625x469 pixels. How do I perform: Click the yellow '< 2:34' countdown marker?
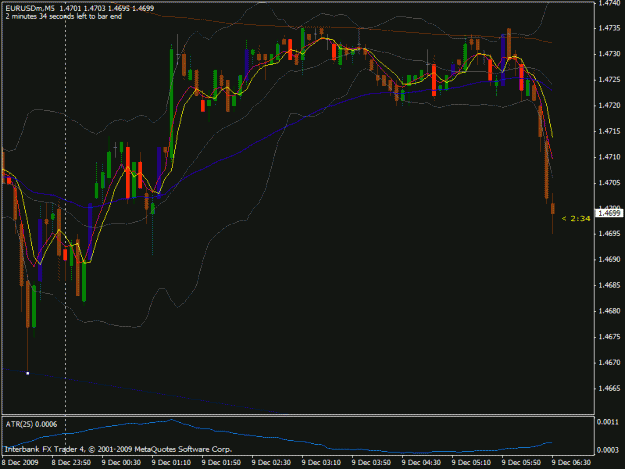pos(576,218)
